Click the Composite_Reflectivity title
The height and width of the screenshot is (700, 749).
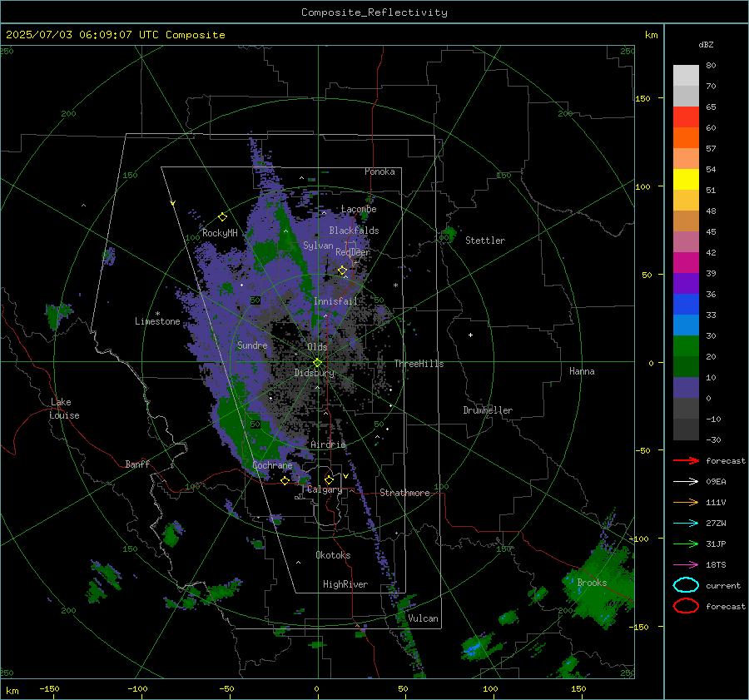pos(374,12)
